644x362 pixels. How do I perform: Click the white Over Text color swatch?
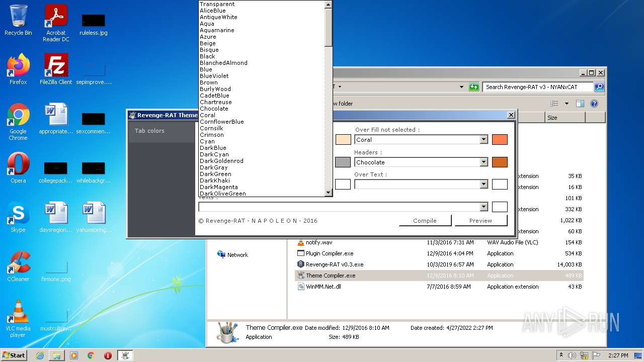500,184
